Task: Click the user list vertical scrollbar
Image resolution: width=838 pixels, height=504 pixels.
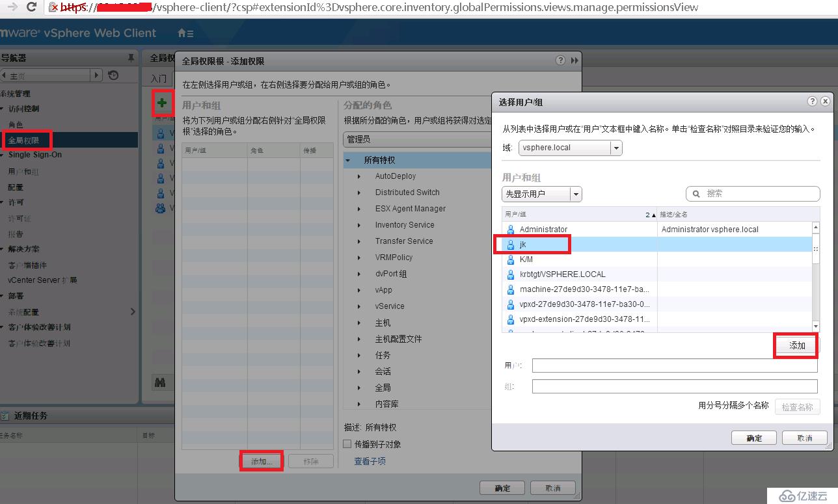Action: click(816, 276)
